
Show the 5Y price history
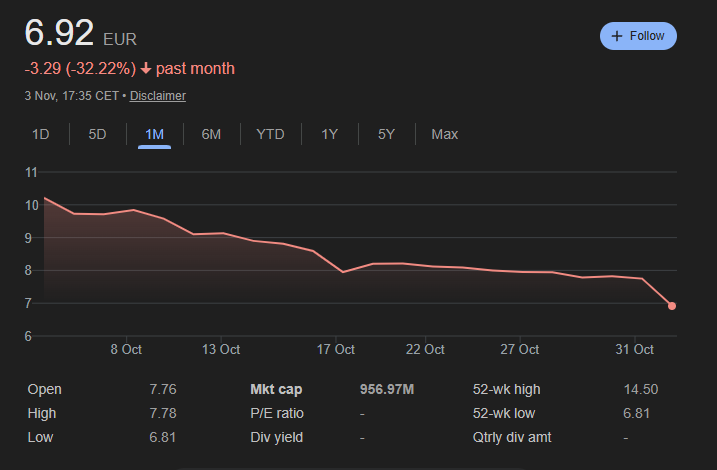[x=386, y=134]
